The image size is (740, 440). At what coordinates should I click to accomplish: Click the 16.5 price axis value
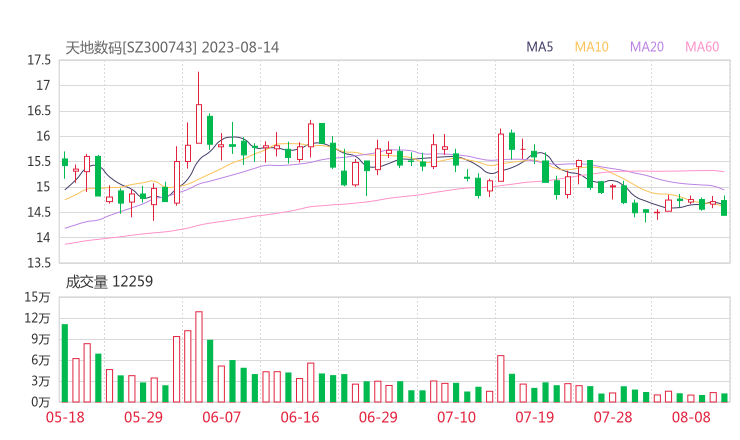click(x=39, y=111)
